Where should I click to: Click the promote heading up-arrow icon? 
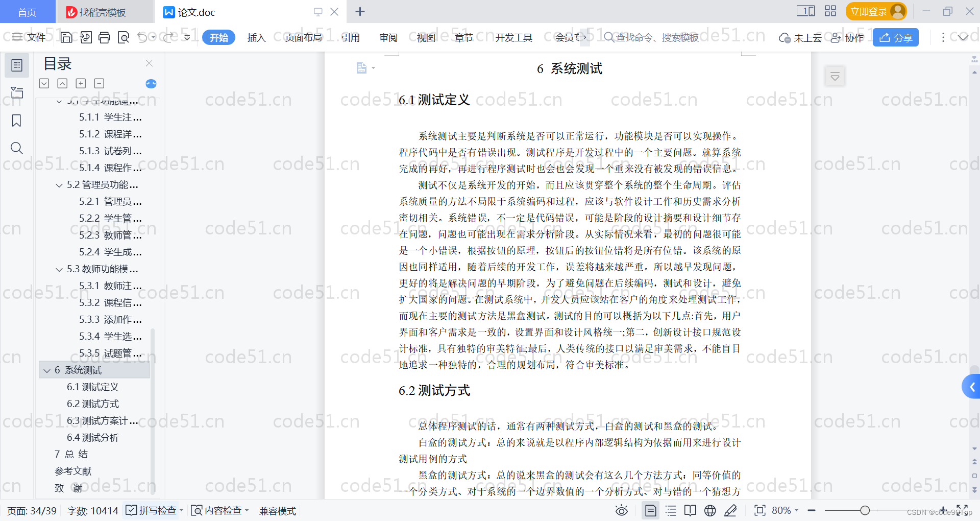[62, 83]
